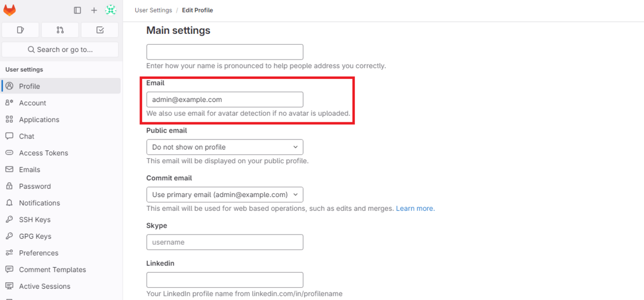Image resolution: width=644 pixels, height=300 pixels.
Task: Open the Search or go to box
Action: coord(60,49)
